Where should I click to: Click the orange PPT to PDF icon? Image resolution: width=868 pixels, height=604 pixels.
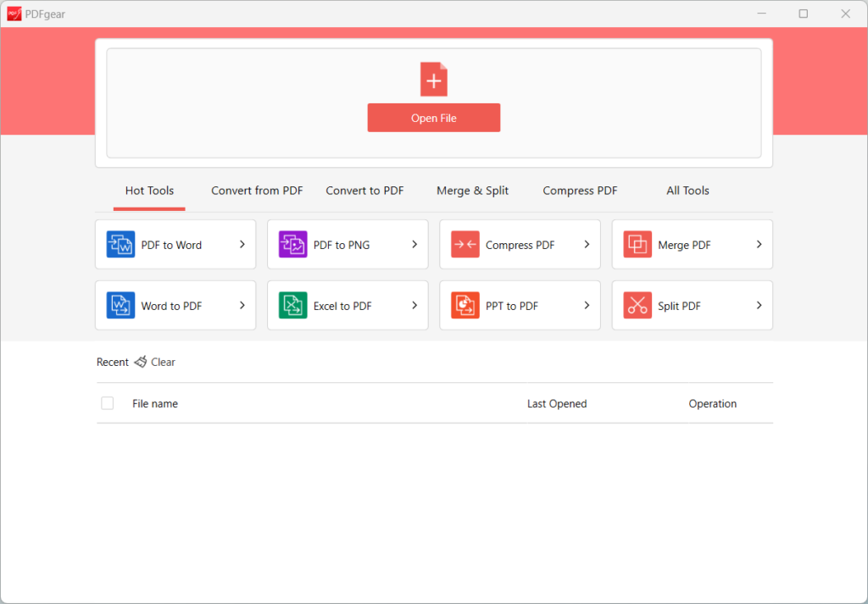pos(465,306)
